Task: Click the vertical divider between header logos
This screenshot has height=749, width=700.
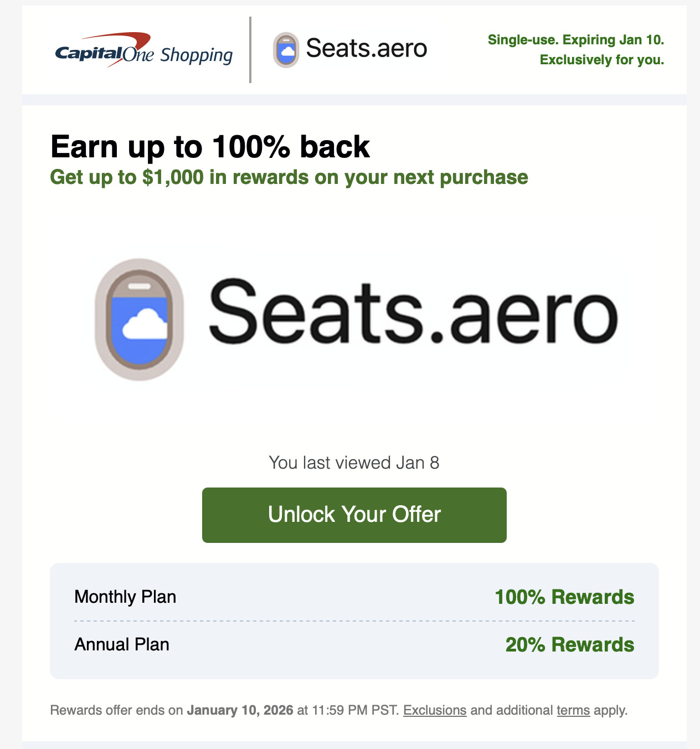Action: [250, 50]
